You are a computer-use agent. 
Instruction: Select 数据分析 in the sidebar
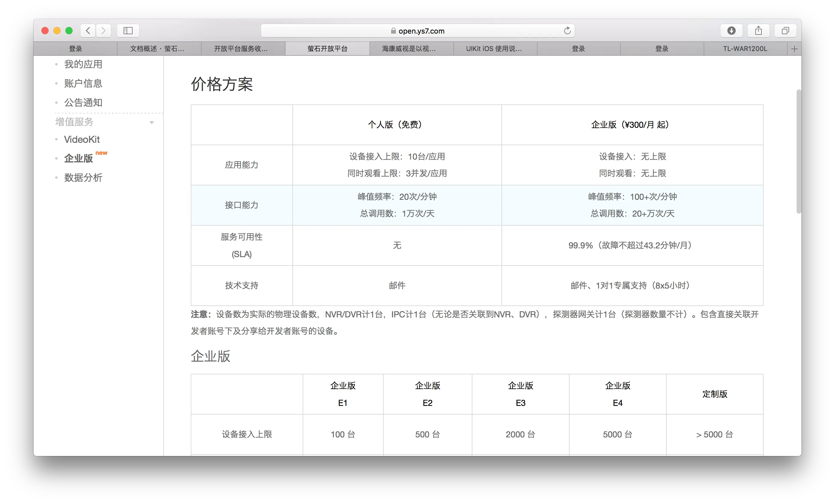point(83,177)
